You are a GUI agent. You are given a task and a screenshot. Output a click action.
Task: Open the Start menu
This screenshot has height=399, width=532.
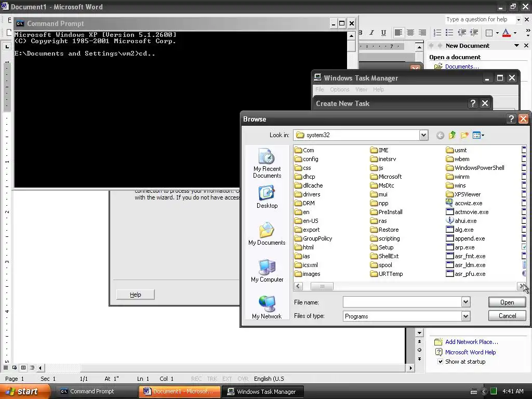[25, 391]
